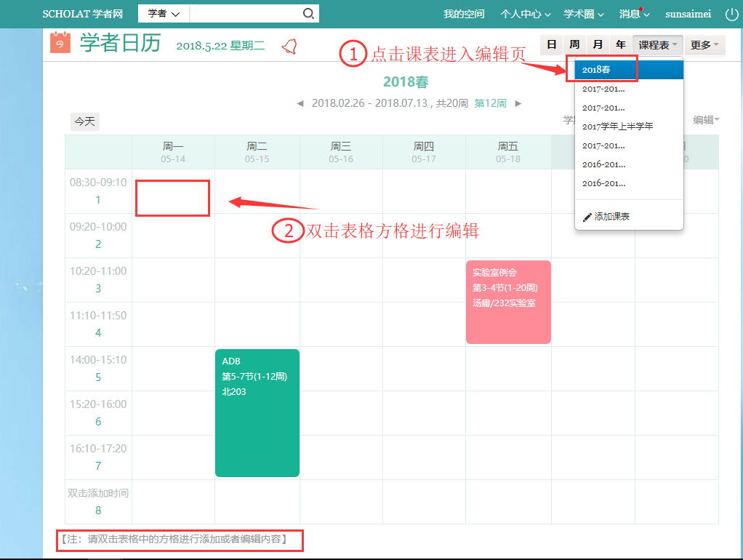
Task: Choose 2017学年上半学年 from the timetable list
Action: pyautogui.click(x=618, y=127)
